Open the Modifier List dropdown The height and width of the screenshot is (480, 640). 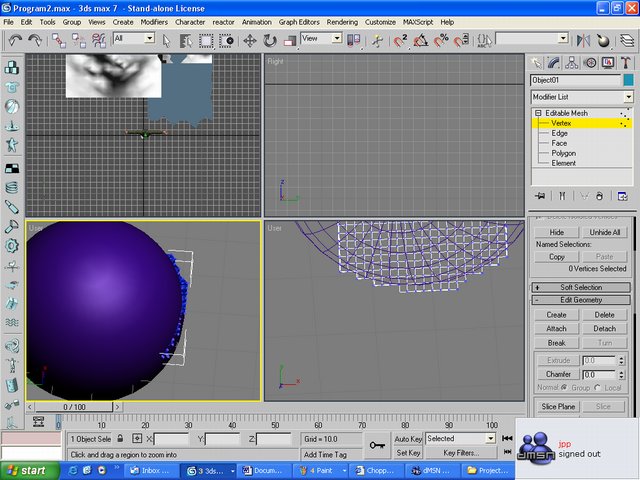tap(628, 97)
